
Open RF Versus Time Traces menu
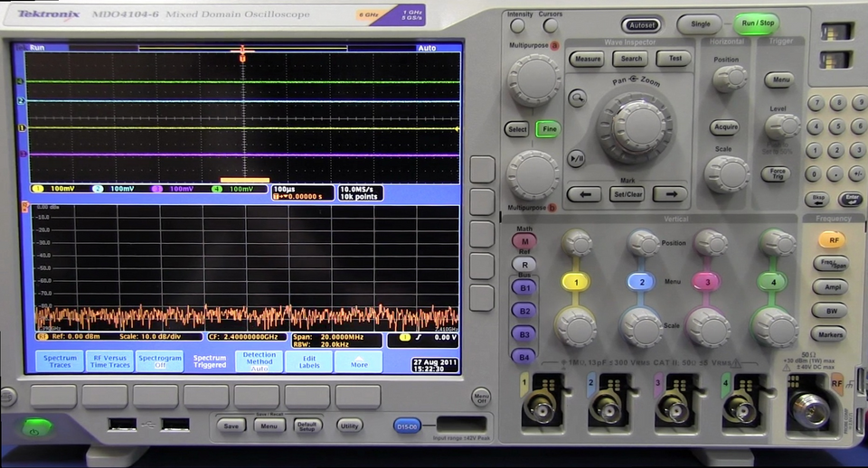[x=110, y=361]
